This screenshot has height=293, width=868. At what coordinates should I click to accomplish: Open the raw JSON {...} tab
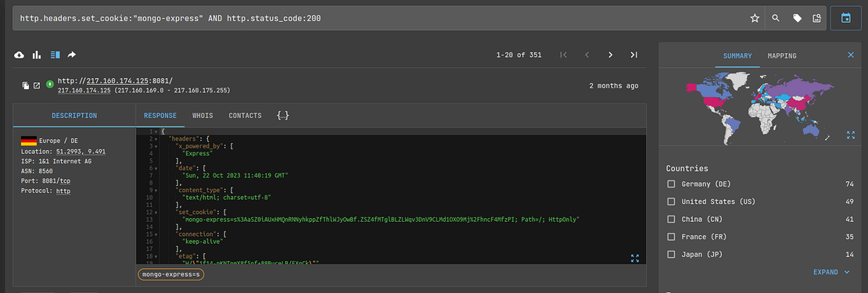point(283,116)
